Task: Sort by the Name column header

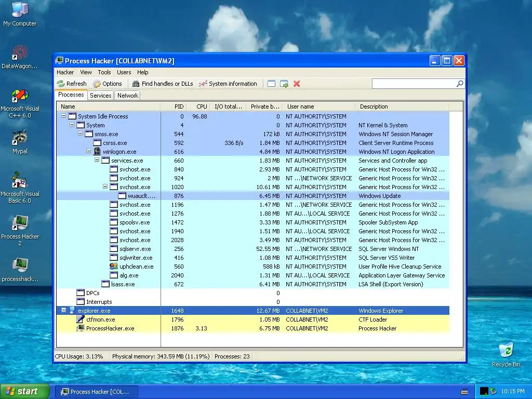Action: coord(109,107)
